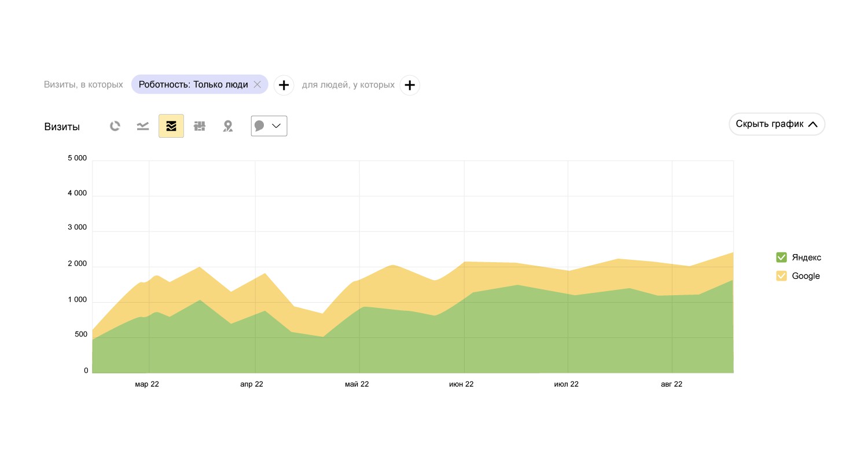Switch to the column chart view icon
The width and height of the screenshot is (868, 463).
click(x=200, y=126)
